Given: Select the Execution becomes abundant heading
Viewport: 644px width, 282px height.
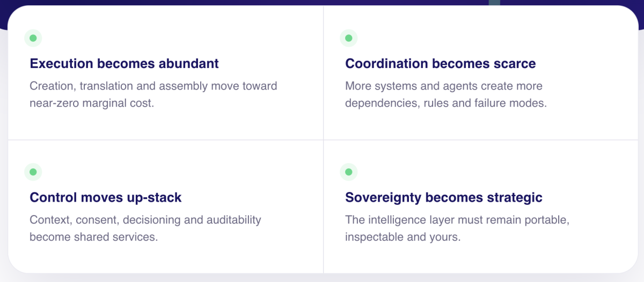Looking at the screenshot, I should (124, 63).
